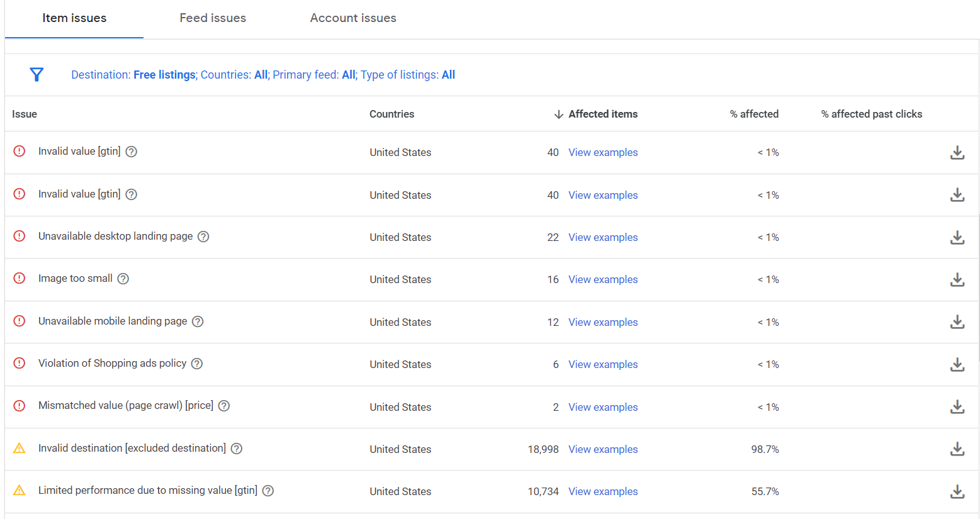Click the Countries column header
The width and height of the screenshot is (980, 519).
(x=391, y=114)
